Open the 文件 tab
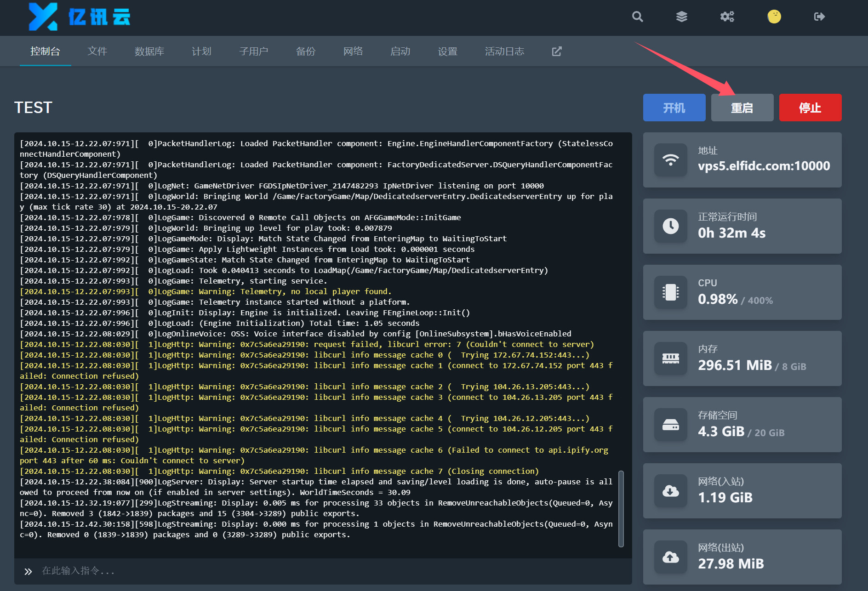The height and width of the screenshot is (591, 868). tap(97, 51)
